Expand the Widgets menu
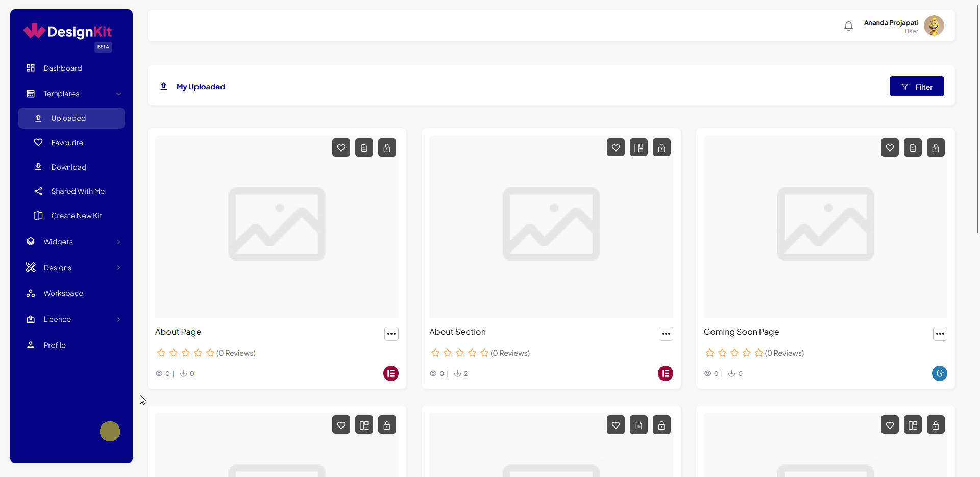The image size is (980, 477). [118, 242]
